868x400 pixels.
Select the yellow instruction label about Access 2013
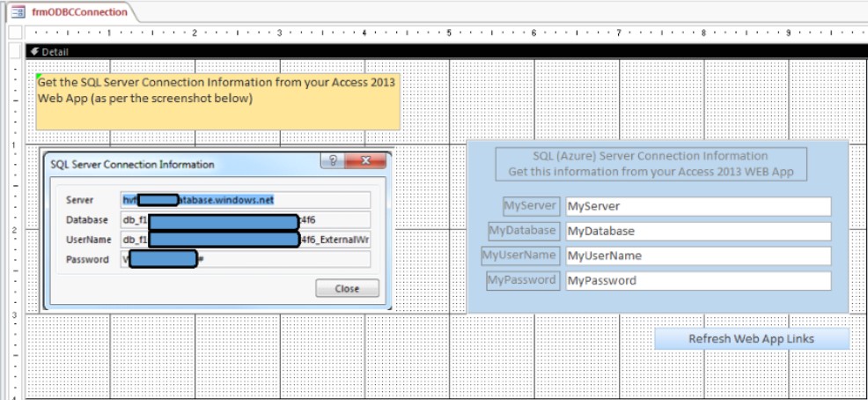(218, 102)
